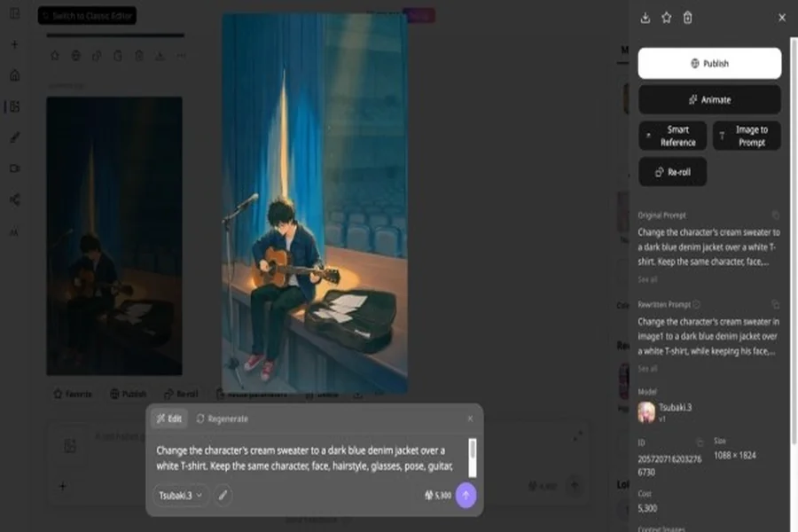Re-roll from the details panel
Image resolution: width=798 pixels, height=532 pixels.
click(x=672, y=171)
